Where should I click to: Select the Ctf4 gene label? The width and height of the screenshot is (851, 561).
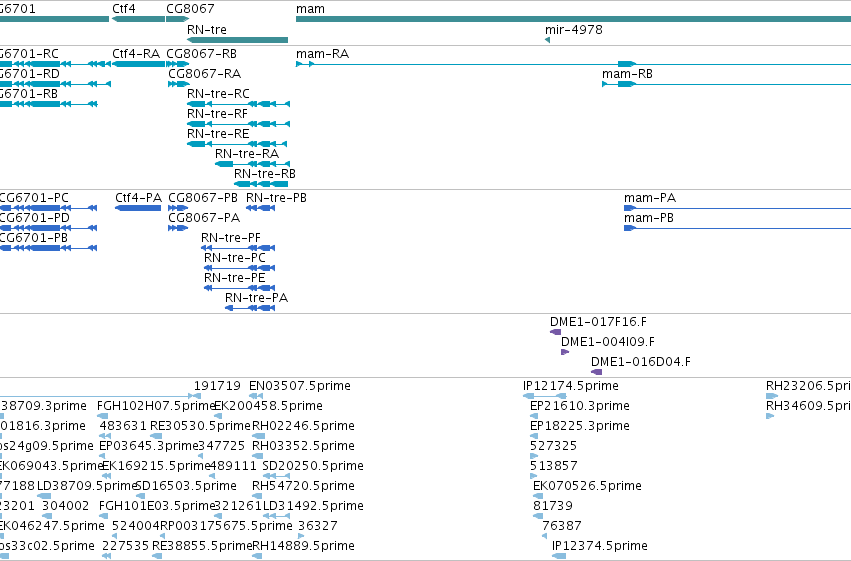click(124, 9)
